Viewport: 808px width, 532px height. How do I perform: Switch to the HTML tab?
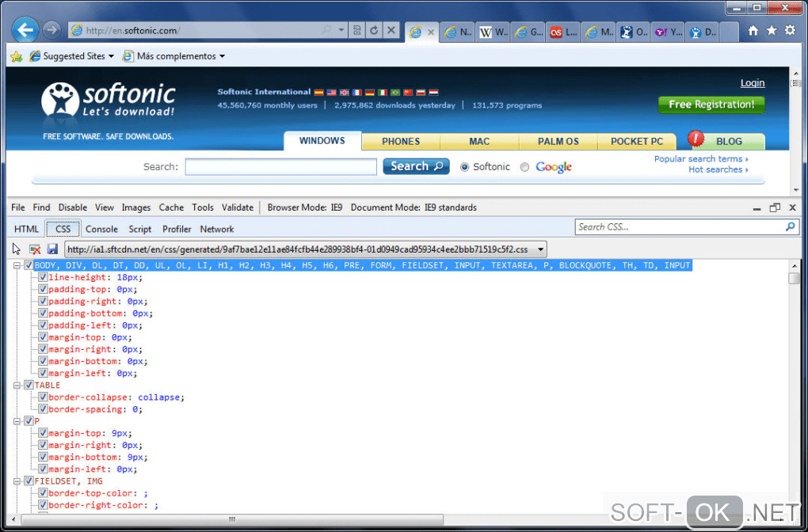click(26, 229)
